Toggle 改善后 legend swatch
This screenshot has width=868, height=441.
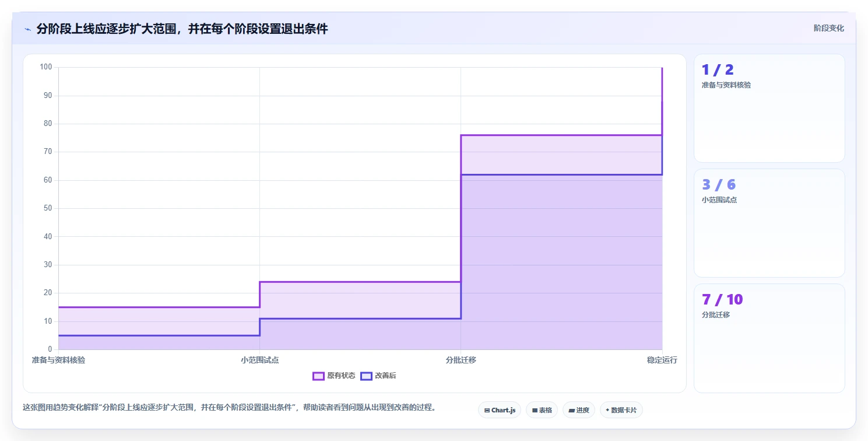point(366,376)
